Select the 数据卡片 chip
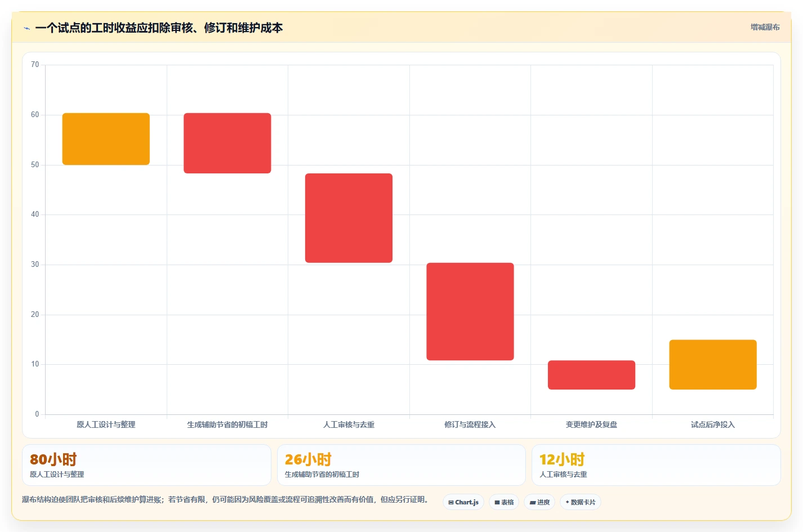Image resolution: width=803 pixels, height=532 pixels. (581, 502)
